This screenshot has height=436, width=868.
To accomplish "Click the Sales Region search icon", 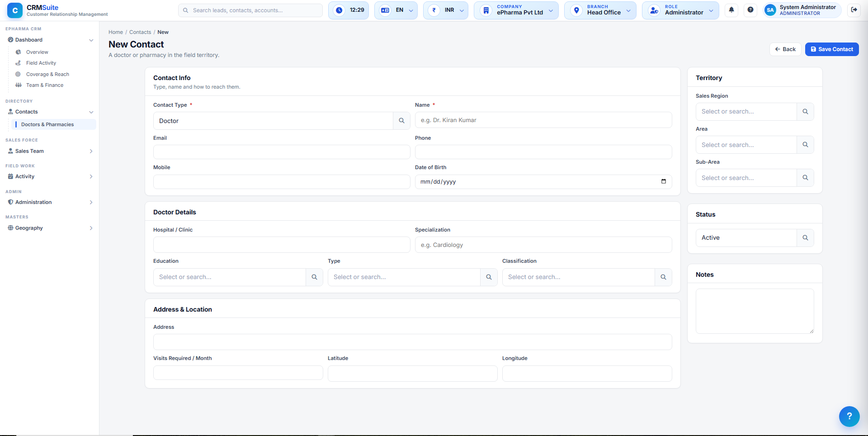I will [805, 112].
